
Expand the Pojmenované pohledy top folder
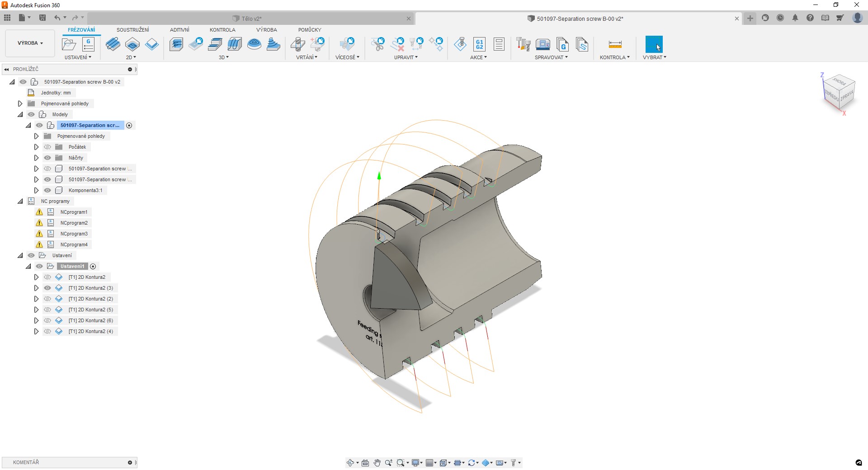(x=20, y=103)
